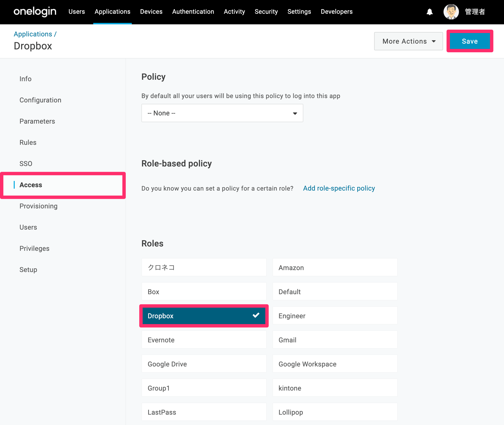The height and width of the screenshot is (425, 504).
Task: Click the Policy heading
Action: [x=153, y=77]
